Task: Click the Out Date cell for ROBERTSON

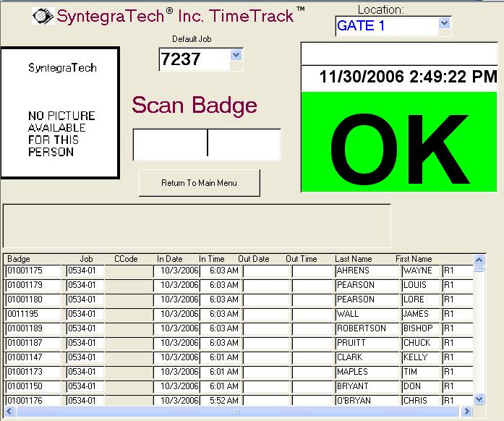Action: coord(266,328)
